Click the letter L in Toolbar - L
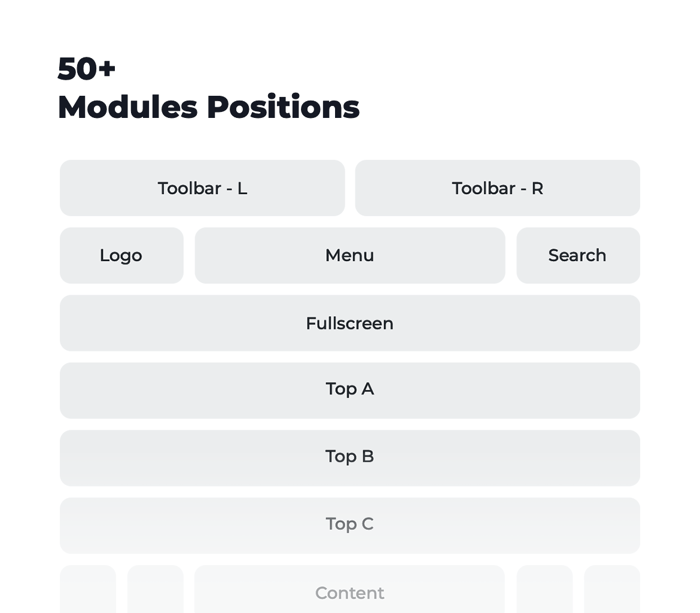Screen dimensions: 700x613 point(242,189)
